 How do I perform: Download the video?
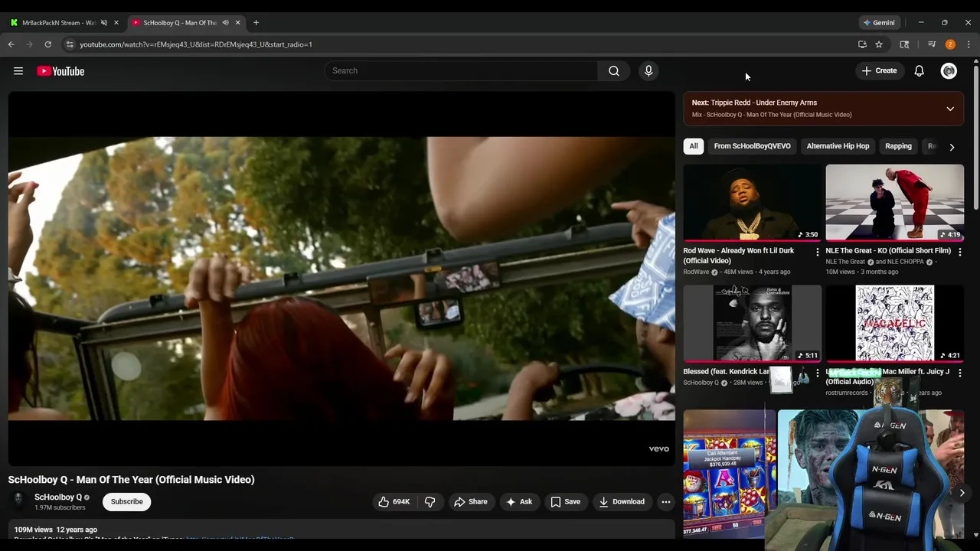622,502
